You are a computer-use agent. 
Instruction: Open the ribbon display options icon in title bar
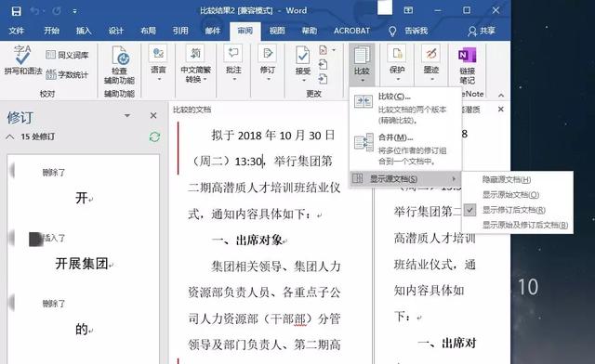click(409, 10)
